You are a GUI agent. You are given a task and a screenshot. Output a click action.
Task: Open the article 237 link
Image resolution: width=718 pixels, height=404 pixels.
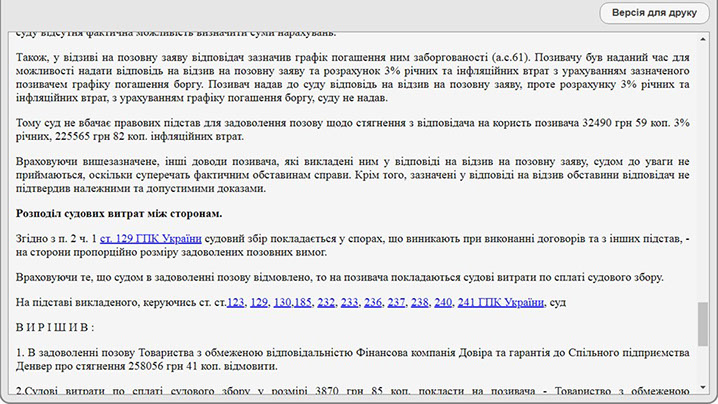[396, 302]
